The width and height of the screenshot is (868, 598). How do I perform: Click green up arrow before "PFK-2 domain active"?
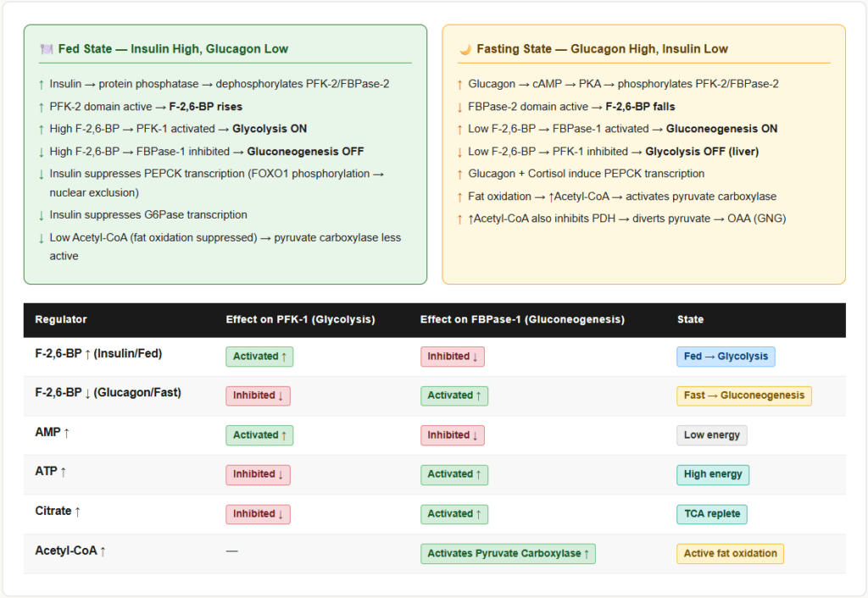point(41,107)
